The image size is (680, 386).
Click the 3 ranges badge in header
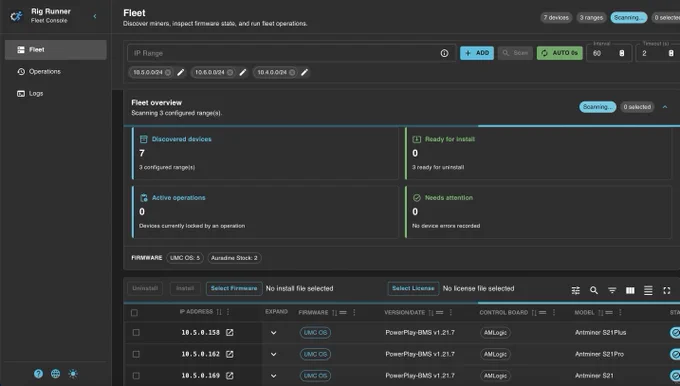(591, 17)
